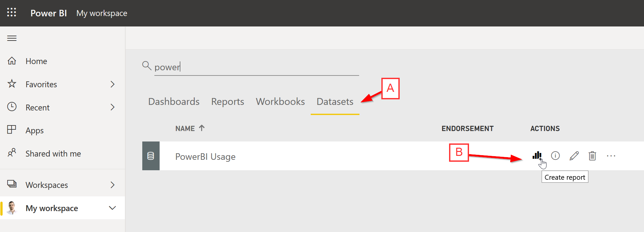Expand the Favorites flyout chevron

[x=113, y=84]
